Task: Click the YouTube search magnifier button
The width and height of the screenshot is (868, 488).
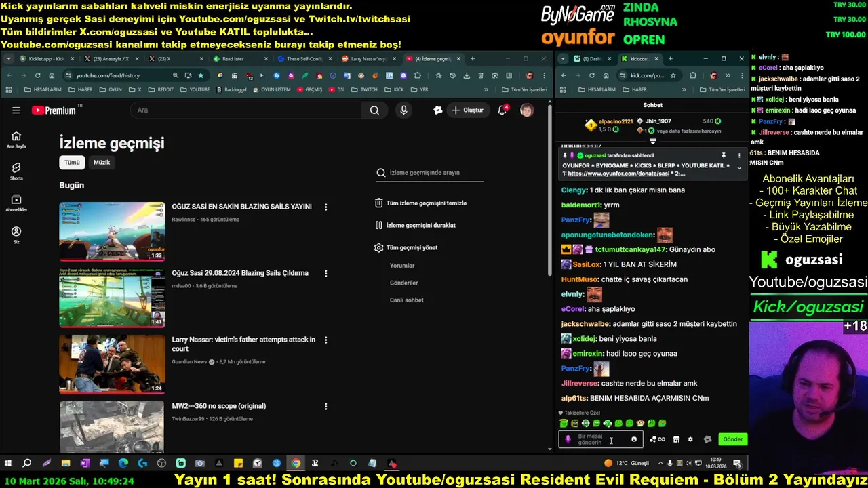Action: [374, 110]
